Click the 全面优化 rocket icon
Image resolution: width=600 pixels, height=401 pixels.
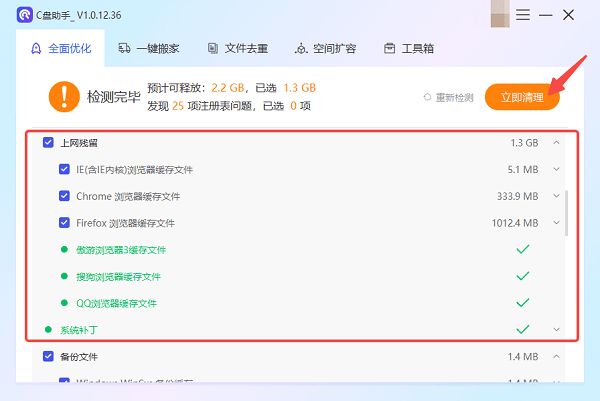pyautogui.click(x=37, y=48)
